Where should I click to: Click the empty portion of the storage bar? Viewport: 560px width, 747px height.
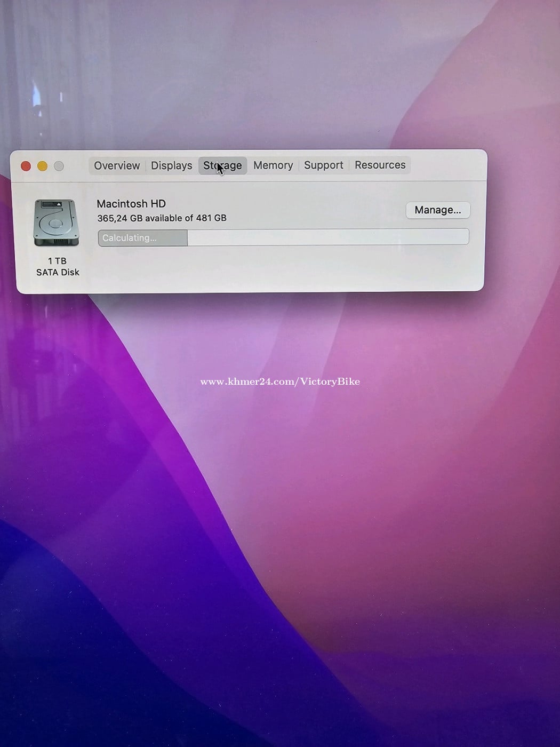tap(327, 237)
